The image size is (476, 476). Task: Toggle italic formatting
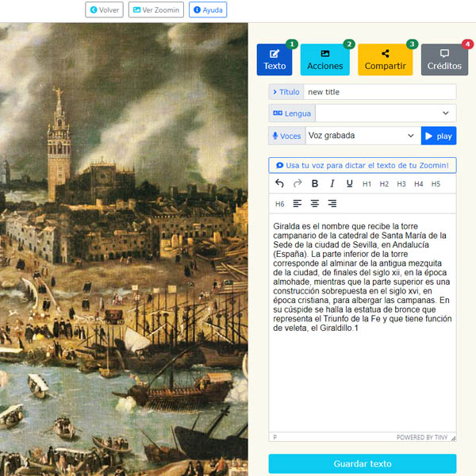332,184
